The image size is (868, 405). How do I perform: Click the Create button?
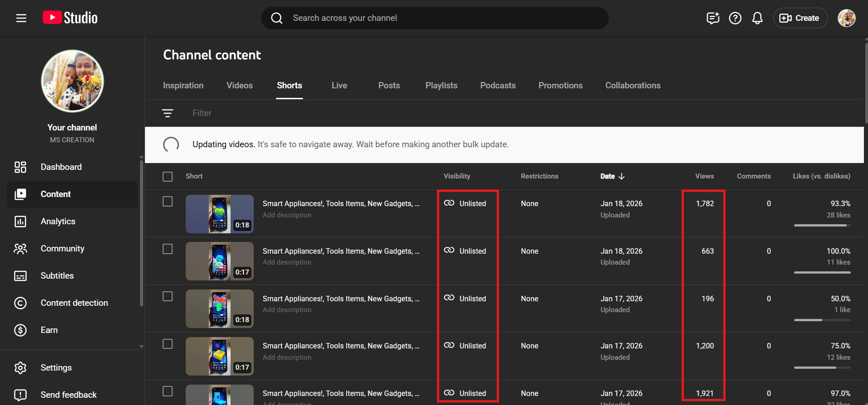[x=800, y=18]
